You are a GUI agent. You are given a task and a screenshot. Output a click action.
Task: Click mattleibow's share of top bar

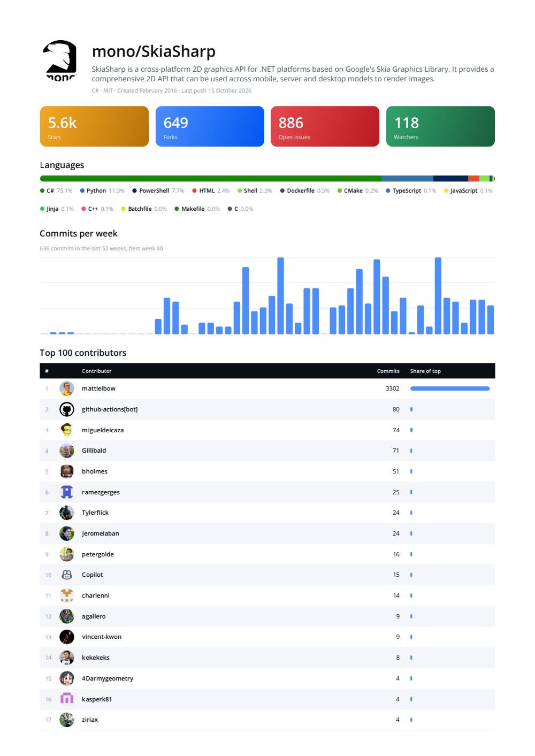click(450, 388)
